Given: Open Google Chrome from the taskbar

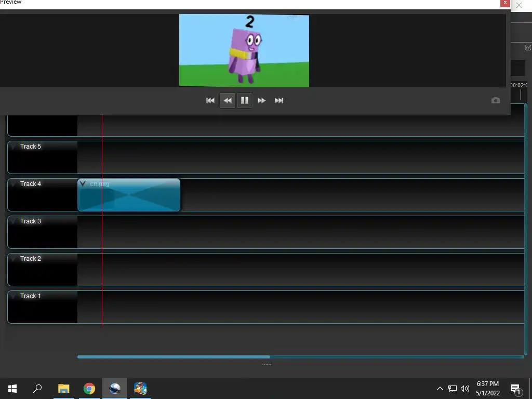Looking at the screenshot, I should pos(89,389).
